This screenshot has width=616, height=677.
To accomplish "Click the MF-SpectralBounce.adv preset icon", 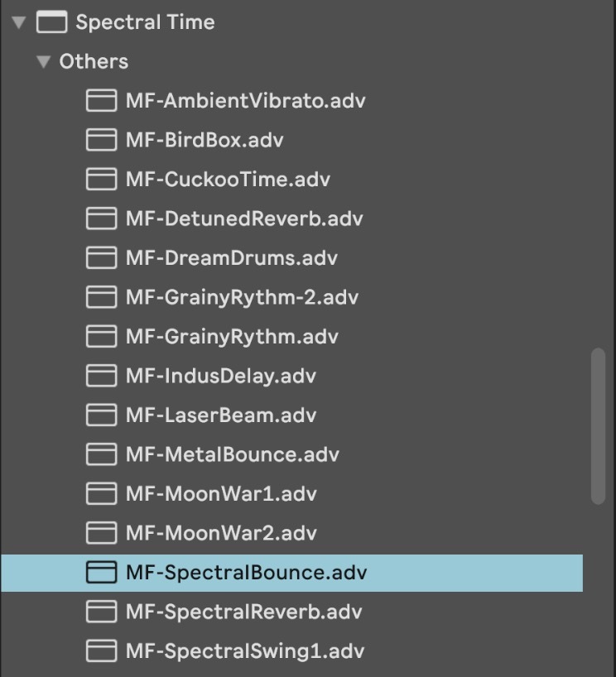I will tap(101, 573).
